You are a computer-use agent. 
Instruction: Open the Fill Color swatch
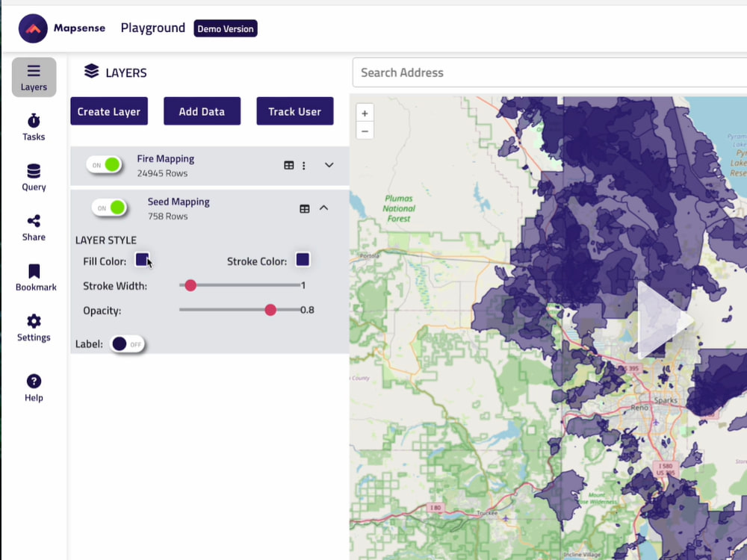(142, 260)
